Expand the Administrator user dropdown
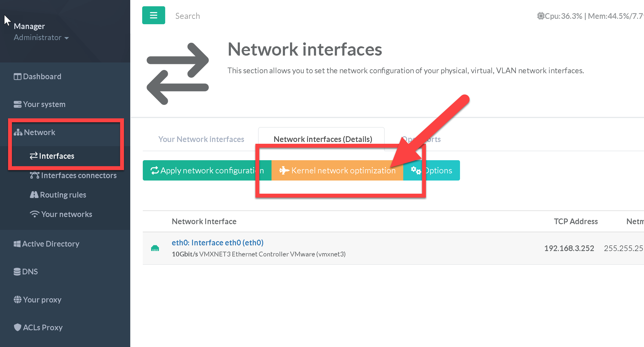Viewport: 644px width, 347px height. 41,38
